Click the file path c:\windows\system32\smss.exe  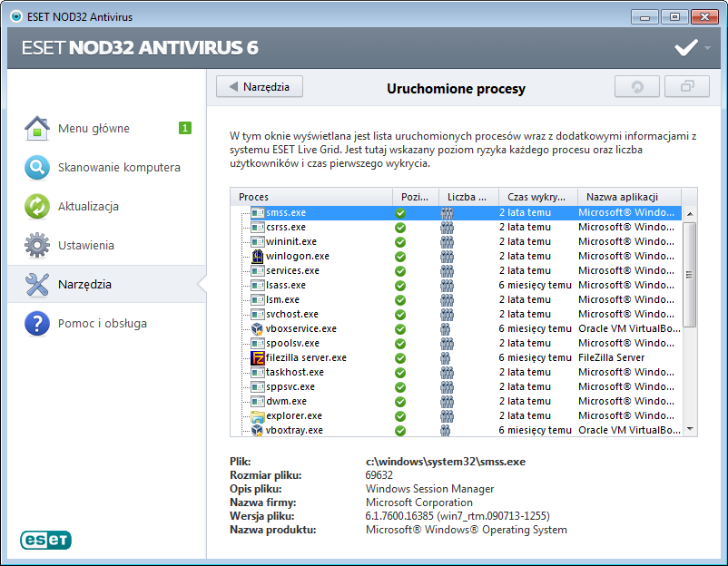click(446, 462)
